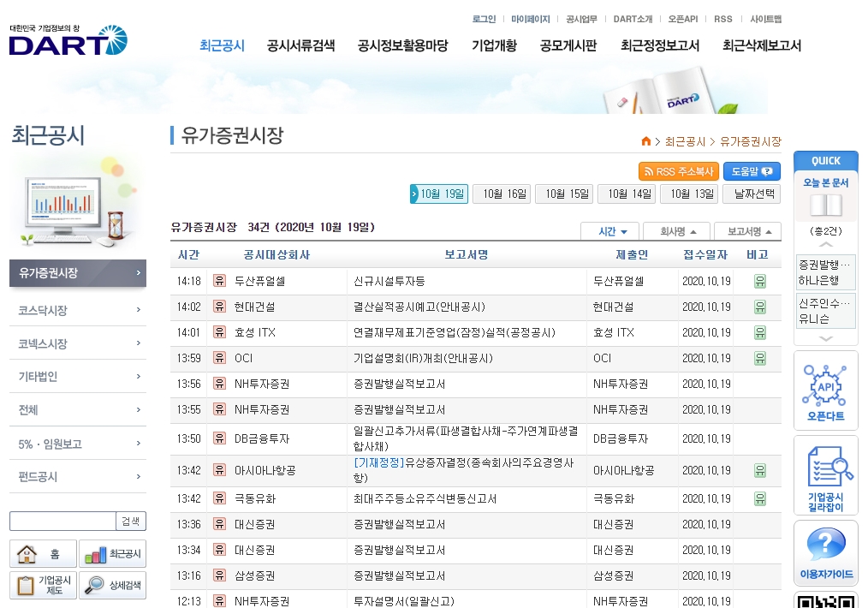Click the 홈 house icon button
The width and height of the screenshot is (868, 608).
[43, 554]
